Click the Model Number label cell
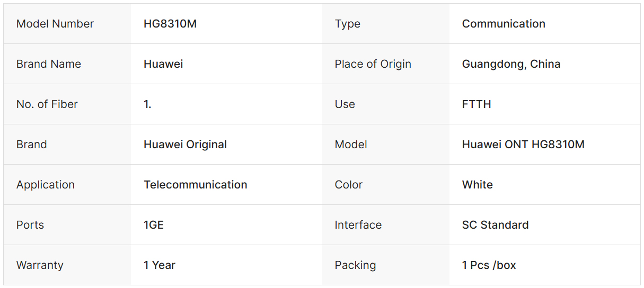Viewport: 644px width, 288px height. [55, 24]
